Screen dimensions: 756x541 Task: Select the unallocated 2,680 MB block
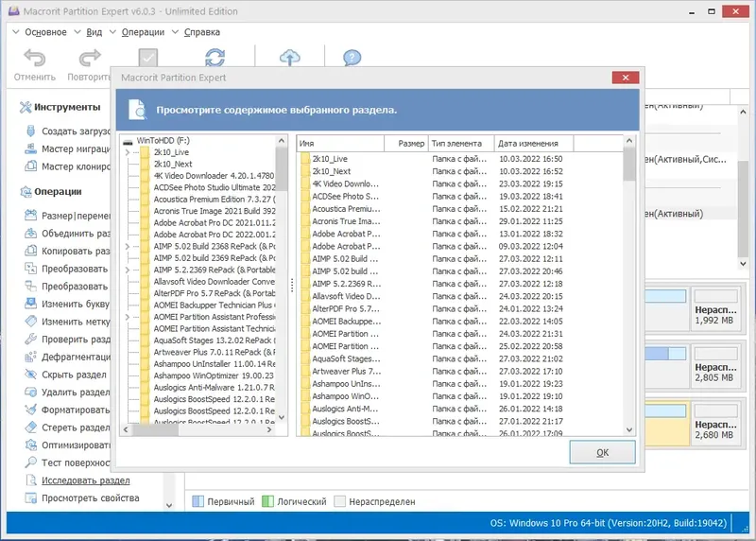[715, 423]
